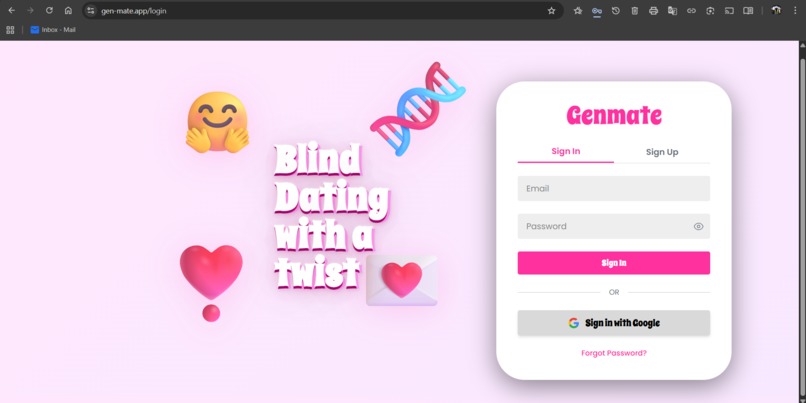This screenshot has height=403, width=806.
Task: Click the browser forward arrow
Action: point(30,10)
